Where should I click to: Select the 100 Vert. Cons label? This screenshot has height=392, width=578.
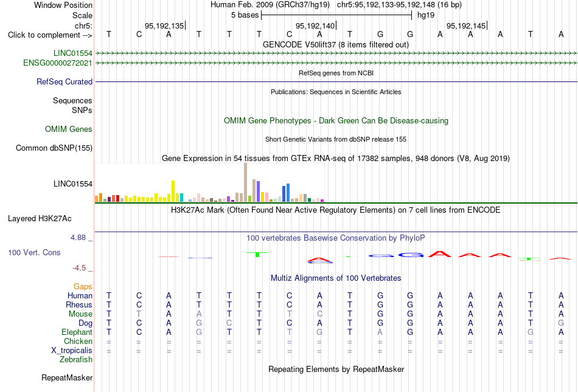tap(34, 252)
